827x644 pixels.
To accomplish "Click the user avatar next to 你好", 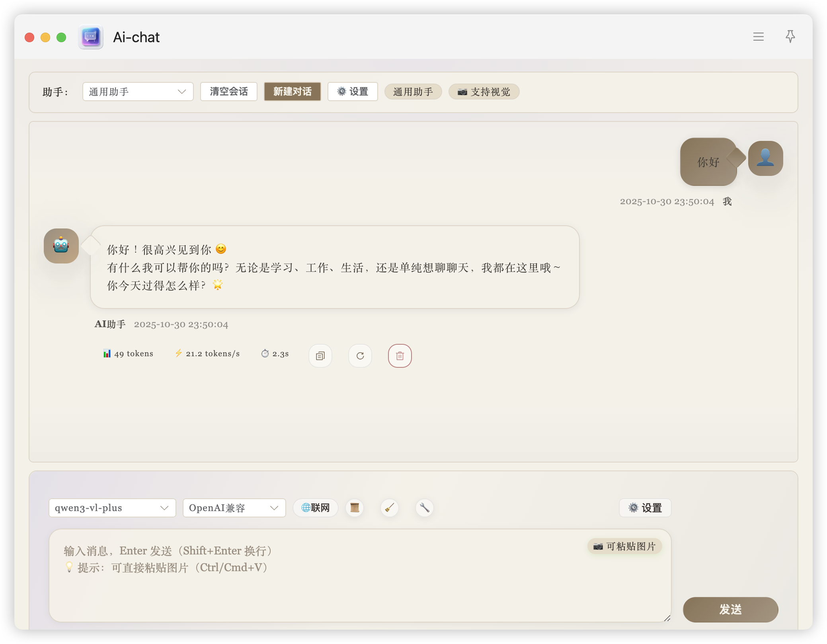I will [x=765, y=158].
